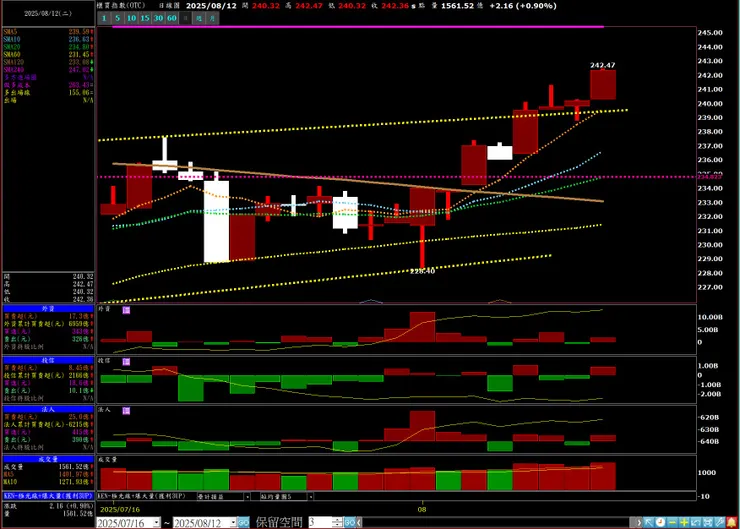Click the end date 2025/08/12 text field
The width and height of the screenshot is (740, 529).
(202, 523)
